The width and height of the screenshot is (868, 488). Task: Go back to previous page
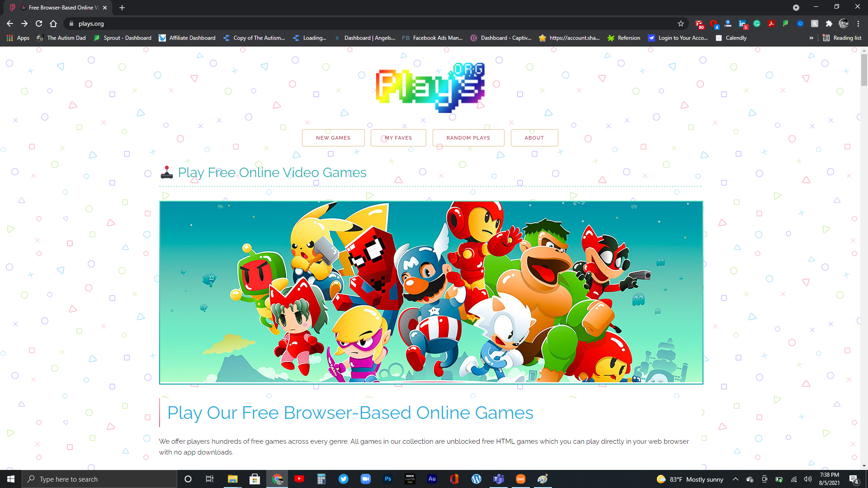10,23
